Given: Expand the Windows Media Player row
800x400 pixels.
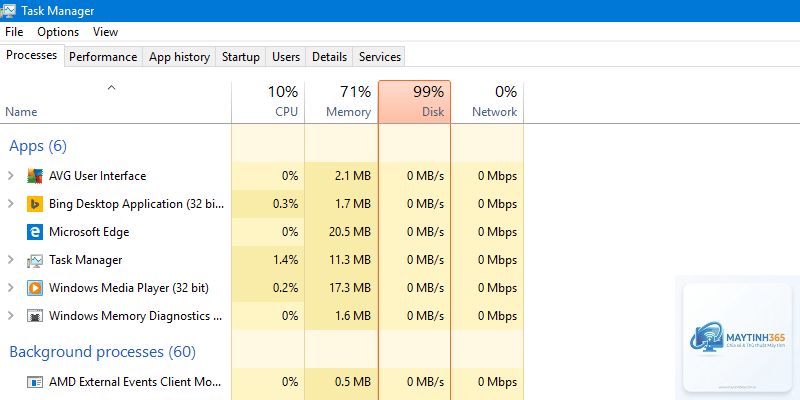Looking at the screenshot, I should (11, 288).
